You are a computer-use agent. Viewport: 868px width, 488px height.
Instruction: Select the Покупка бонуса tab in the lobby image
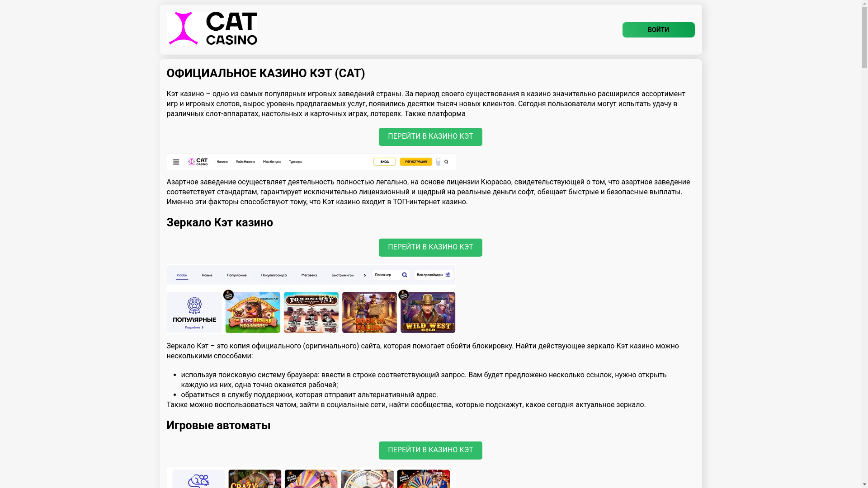tap(274, 275)
